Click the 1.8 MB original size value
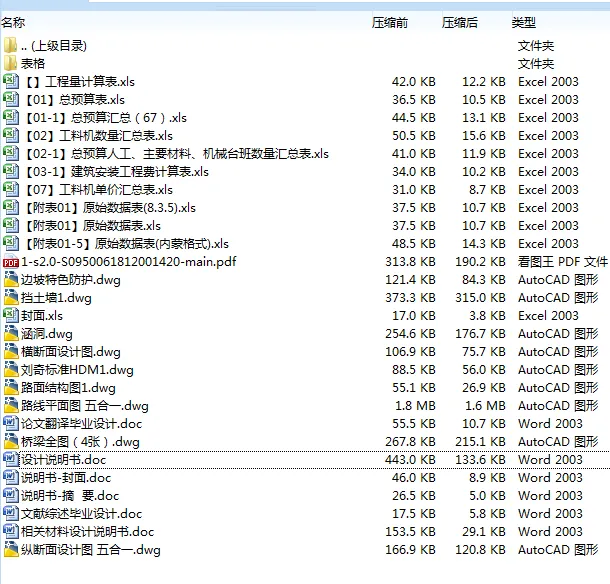The width and height of the screenshot is (610, 584). 415,406
